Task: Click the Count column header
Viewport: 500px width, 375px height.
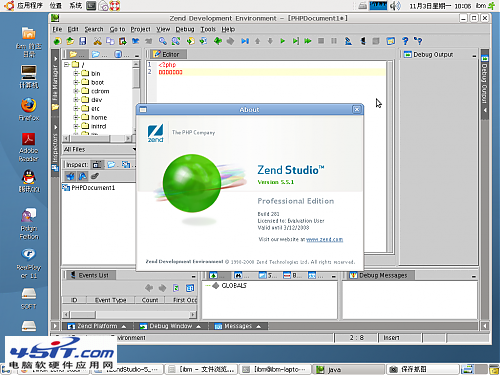Action: coord(150,300)
